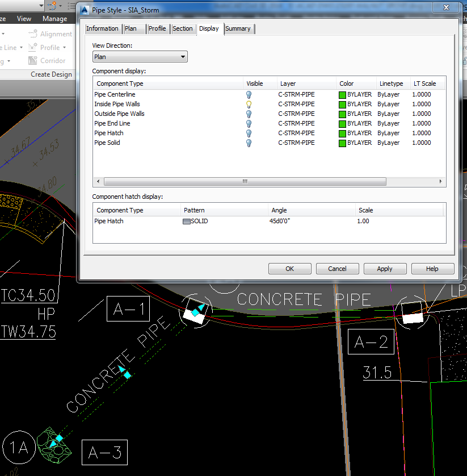Image resolution: width=467 pixels, height=476 pixels.
Task: Open the View ribbon tab
Action: 24,19
